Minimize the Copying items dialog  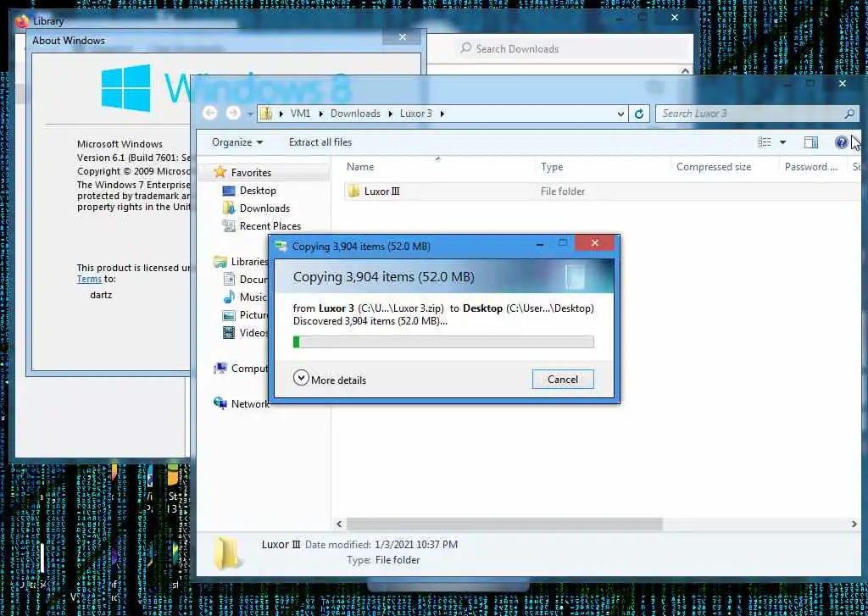tap(539, 244)
